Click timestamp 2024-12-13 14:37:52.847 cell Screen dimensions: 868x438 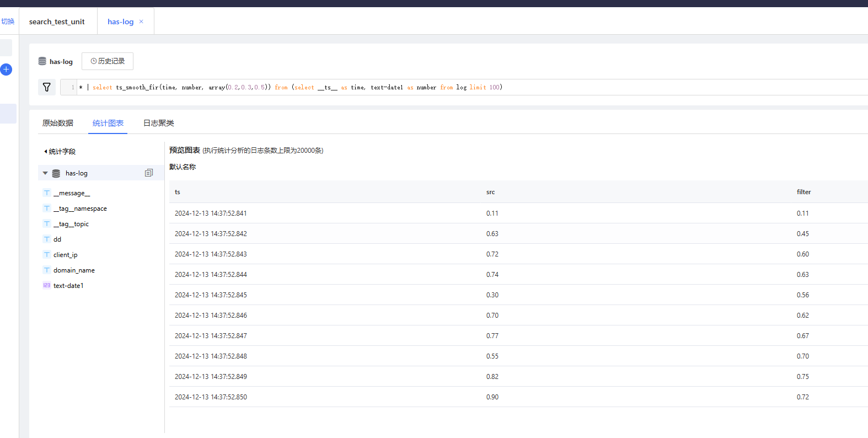pyautogui.click(x=211, y=336)
